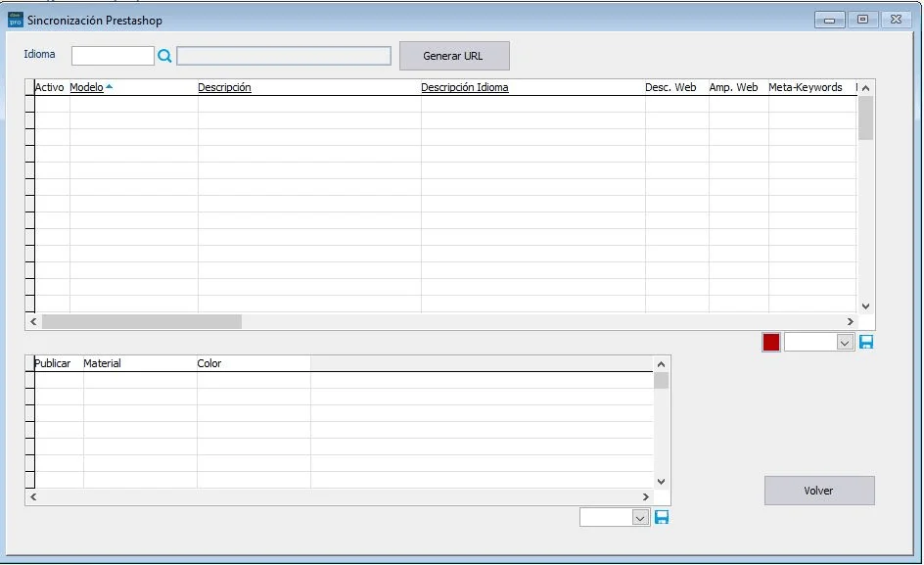This screenshot has width=924, height=565.
Task: Close the Sincronización Prestashop window
Action: point(897,20)
